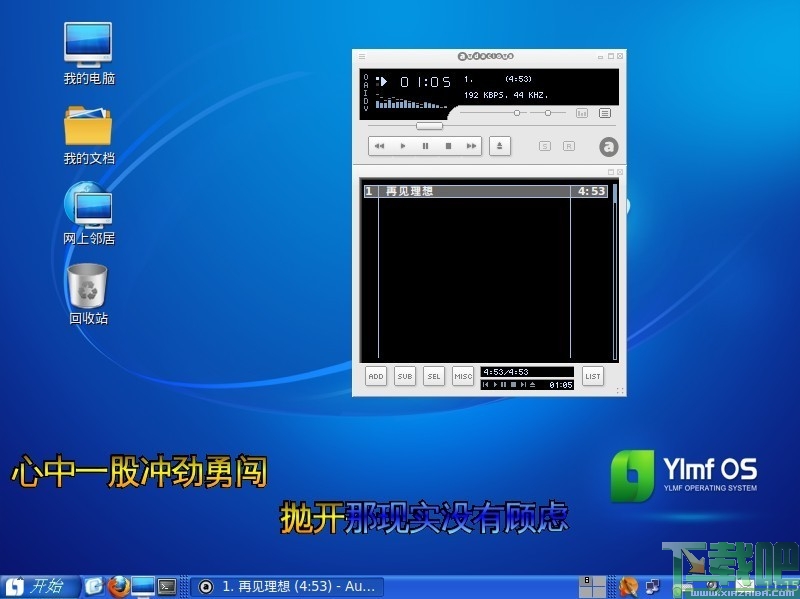Click mini stop control in playlist window
Viewport: 800px width, 599px height.
point(513,385)
